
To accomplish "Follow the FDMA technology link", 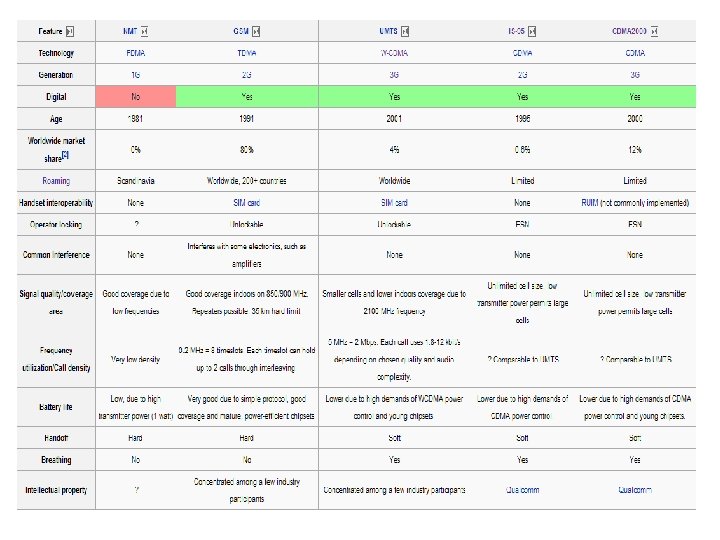I will point(135,53).
